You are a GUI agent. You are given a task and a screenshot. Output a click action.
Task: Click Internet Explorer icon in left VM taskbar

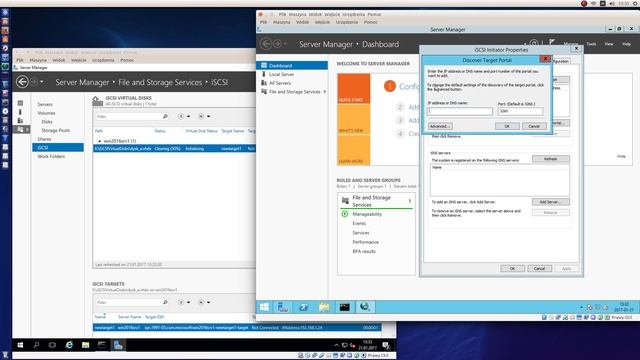69,345
